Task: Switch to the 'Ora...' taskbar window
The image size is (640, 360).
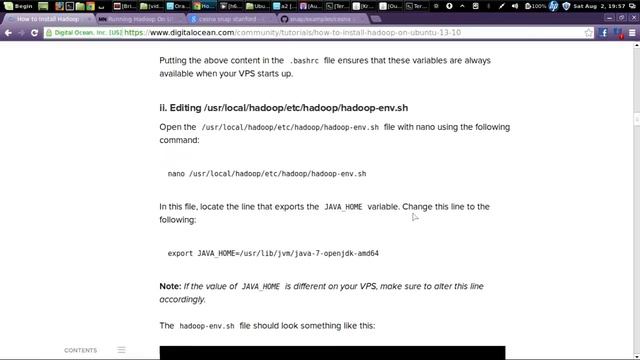Action: pos(178,6)
